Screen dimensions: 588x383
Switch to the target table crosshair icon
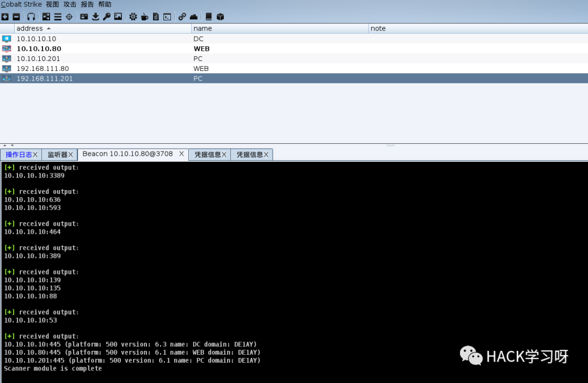click(69, 16)
